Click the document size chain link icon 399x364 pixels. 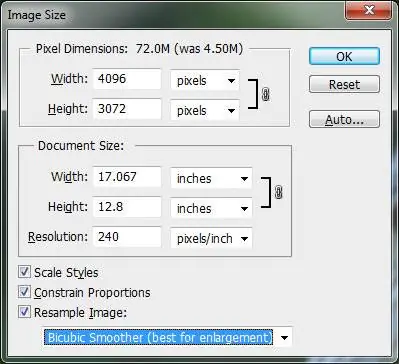tap(278, 192)
